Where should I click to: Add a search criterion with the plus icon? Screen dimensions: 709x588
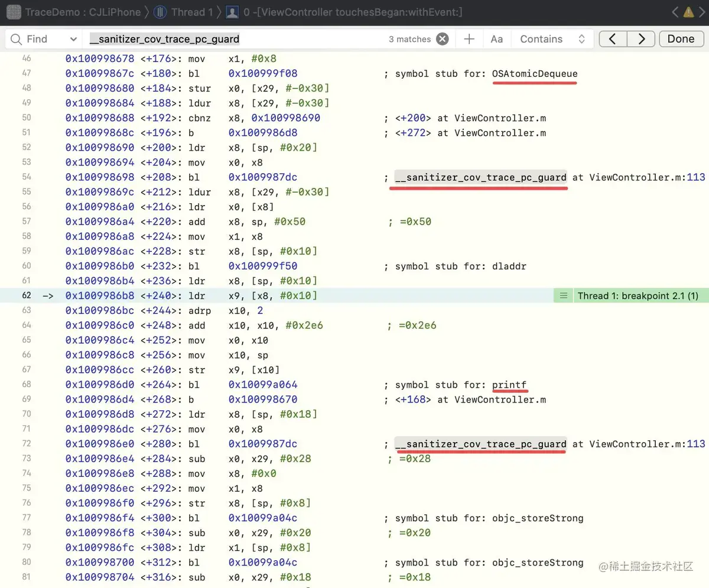(x=469, y=39)
